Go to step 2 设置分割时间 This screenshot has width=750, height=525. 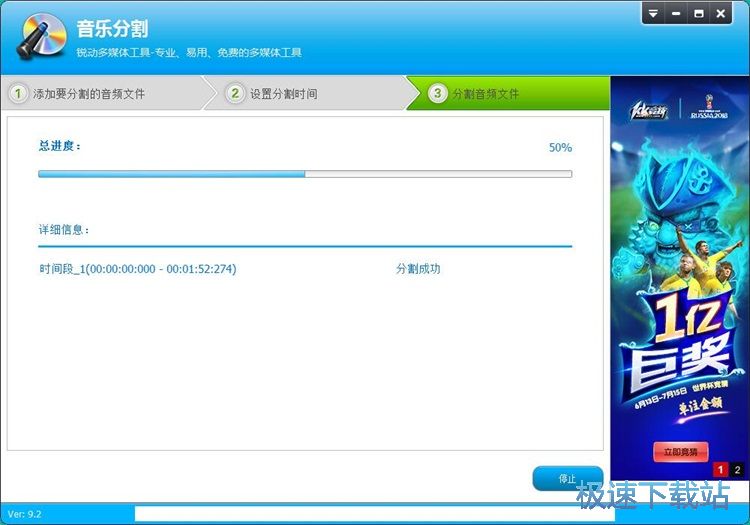point(306,93)
